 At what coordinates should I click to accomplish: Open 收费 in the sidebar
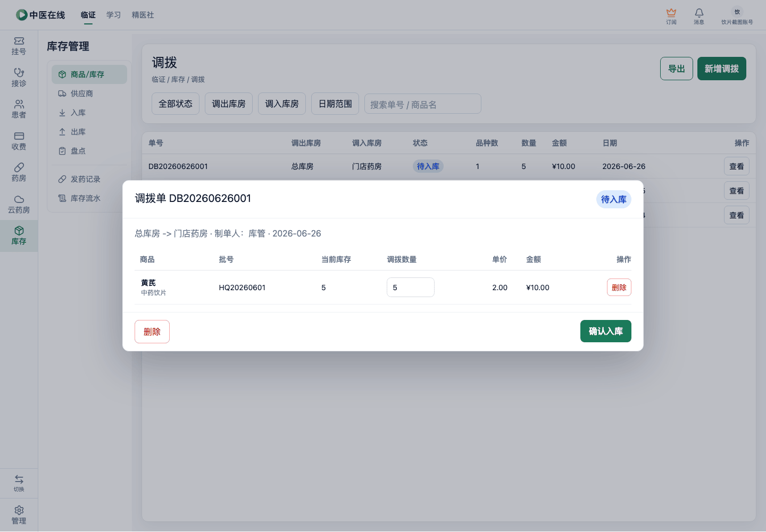pos(19,141)
